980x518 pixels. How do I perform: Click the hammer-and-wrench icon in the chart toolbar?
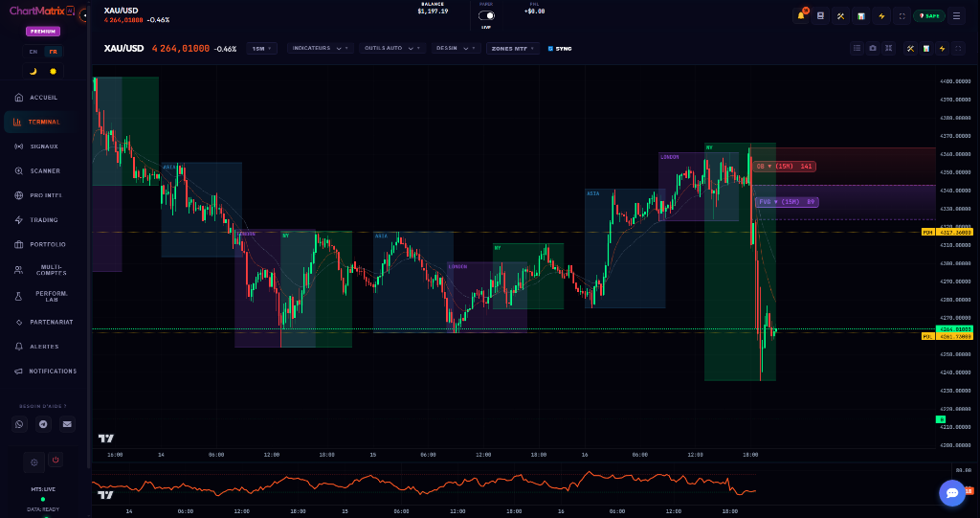(911, 48)
